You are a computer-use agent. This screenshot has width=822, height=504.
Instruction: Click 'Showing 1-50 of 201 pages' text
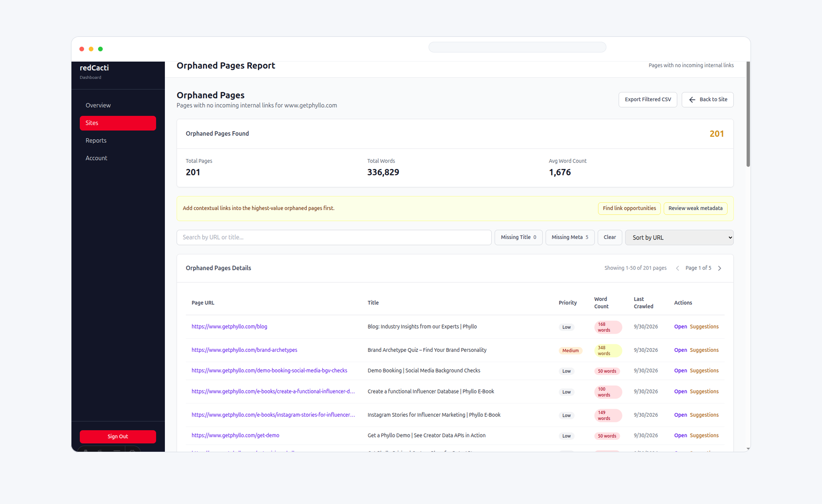pyautogui.click(x=635, y=268)
